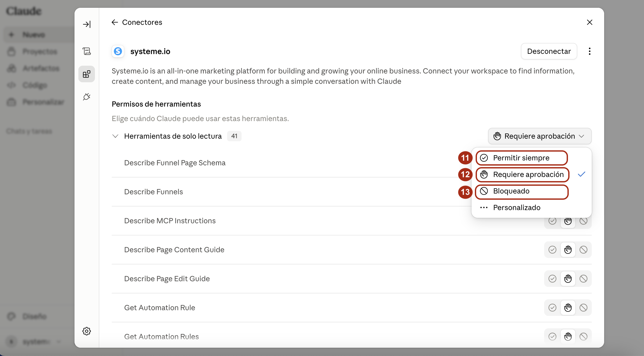Open the scroll-like icon in sidebar

87,51
